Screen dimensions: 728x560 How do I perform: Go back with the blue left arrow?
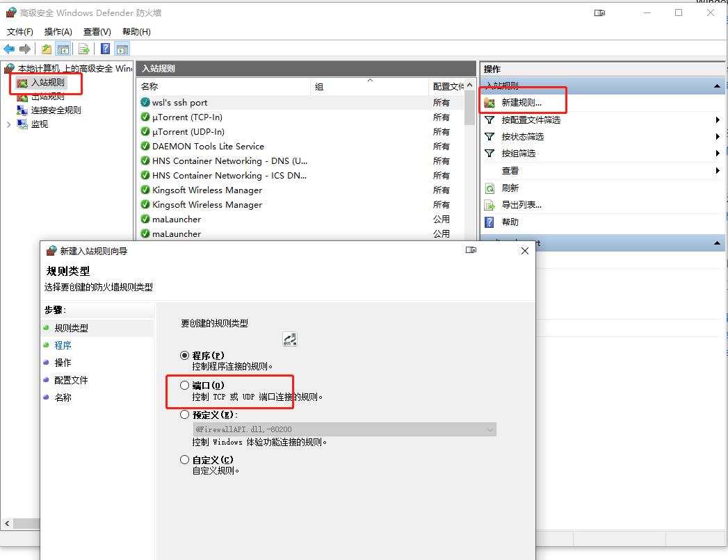pyautogui.click(x=9, y=49)
